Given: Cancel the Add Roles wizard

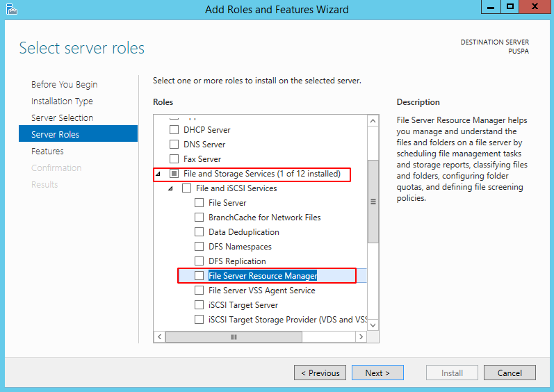Looking at the screenshot, I should [x=510, y=373].
